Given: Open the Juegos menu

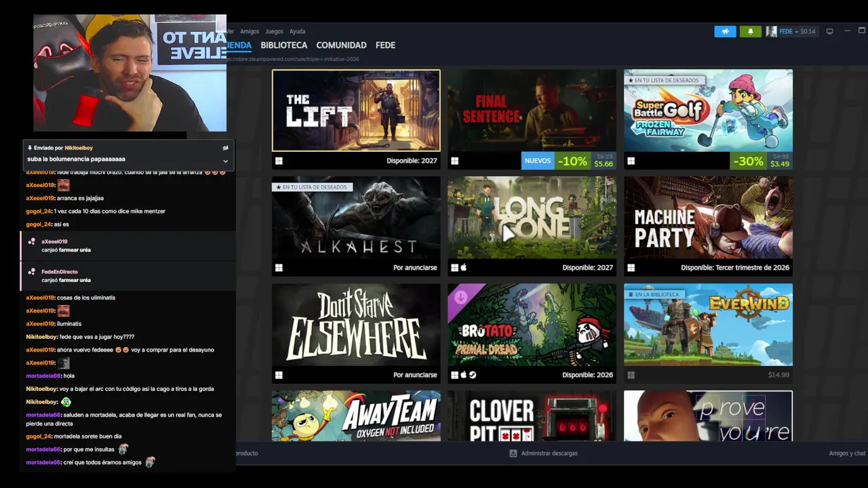Looking at the screenshot, I should [x=274, y=31].
